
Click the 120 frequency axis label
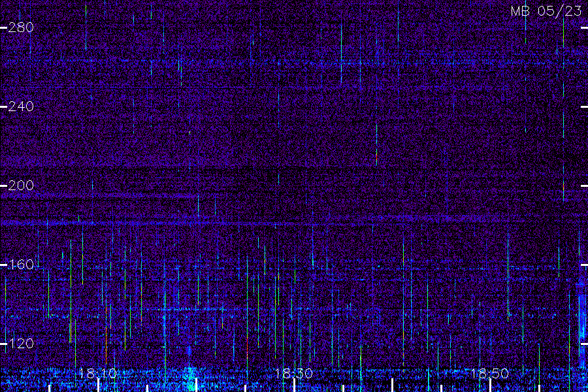point(21,343)
